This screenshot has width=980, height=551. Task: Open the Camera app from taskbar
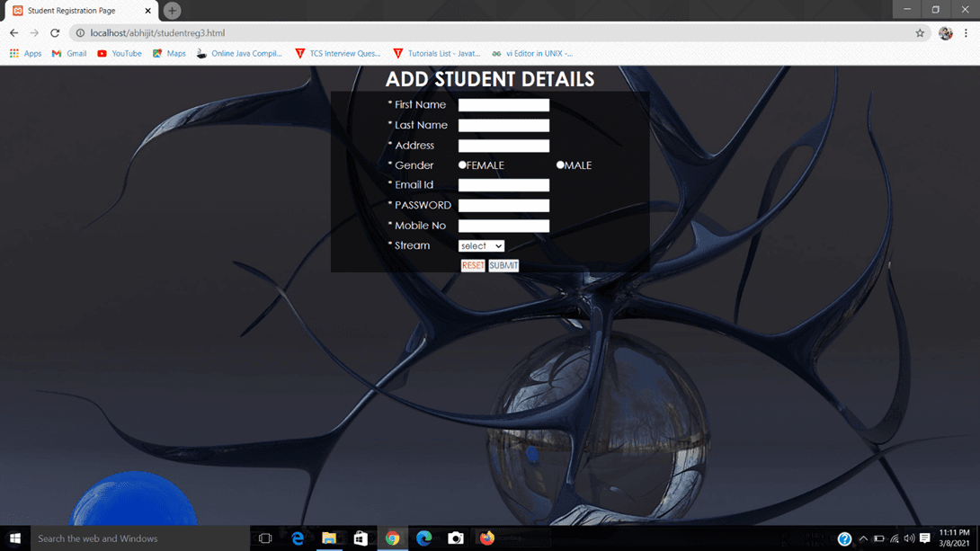pyautogui.click(x=456, y=538)
